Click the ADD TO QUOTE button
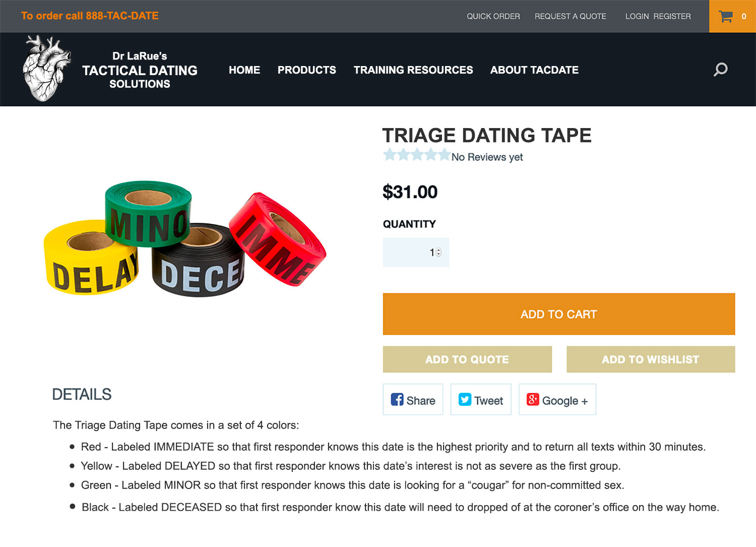Image resolution: width=756 pixels, height=547 pixels. coord(467,359)
